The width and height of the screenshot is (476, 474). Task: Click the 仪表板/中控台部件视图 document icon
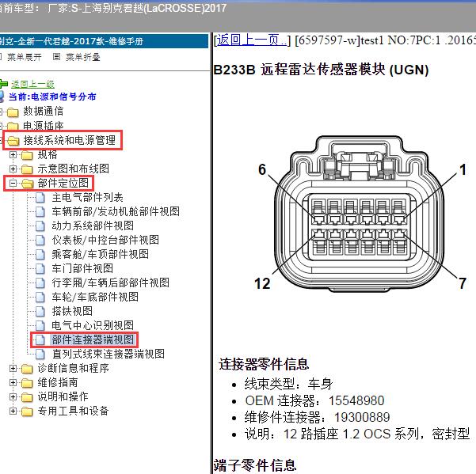pos(40,241)
